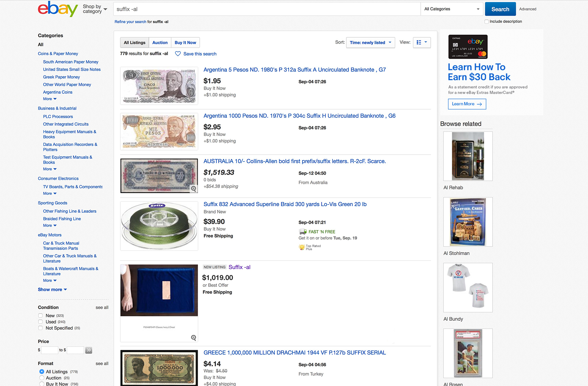
Task: Expand More under Business & Industrial
Action: [x=50, y=169]
